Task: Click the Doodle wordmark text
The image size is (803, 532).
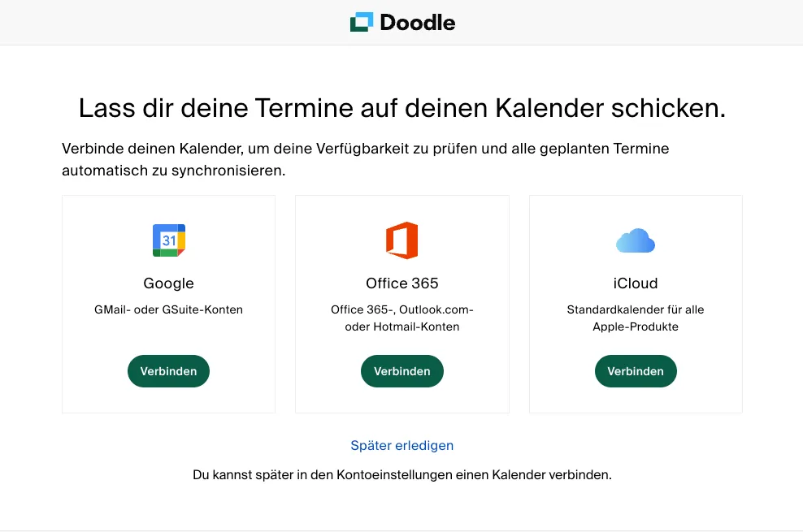Action: [x=417, y=23]
